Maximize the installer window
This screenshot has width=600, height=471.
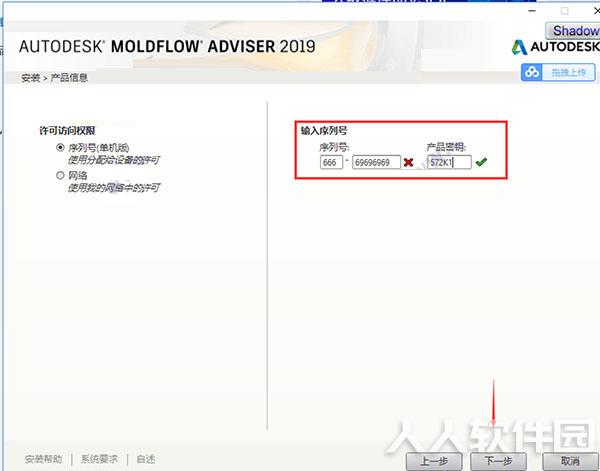564,11
